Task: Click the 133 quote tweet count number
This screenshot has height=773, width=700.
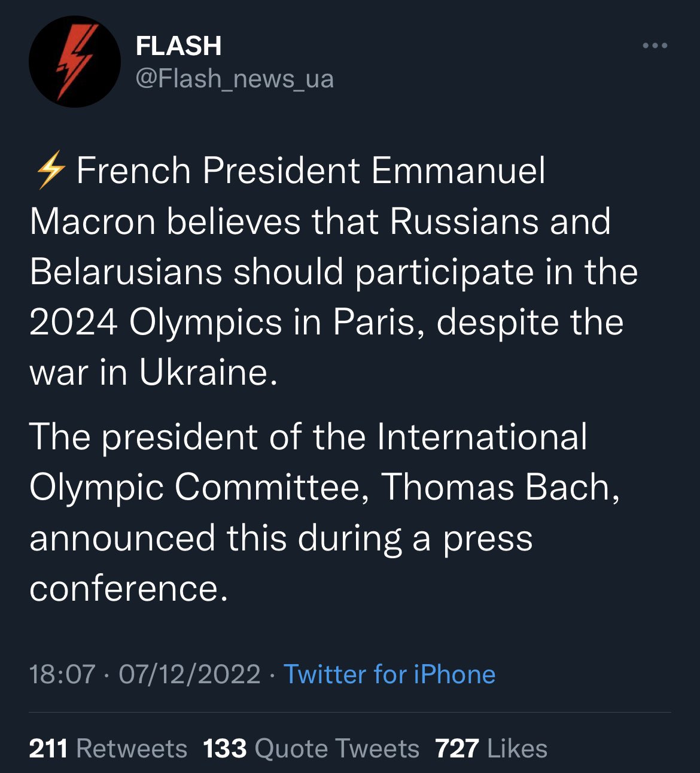Action: click(x=224, y=748)
